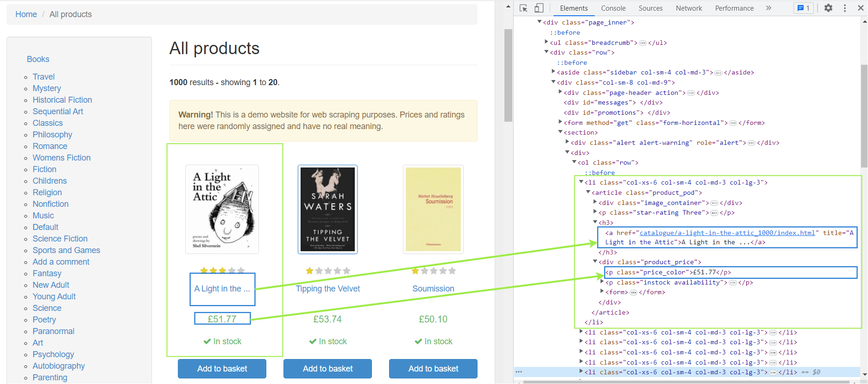Viewport: 868px width, 384px height.
Task: Open the Science Fiction category link
Action: [60, 239]
